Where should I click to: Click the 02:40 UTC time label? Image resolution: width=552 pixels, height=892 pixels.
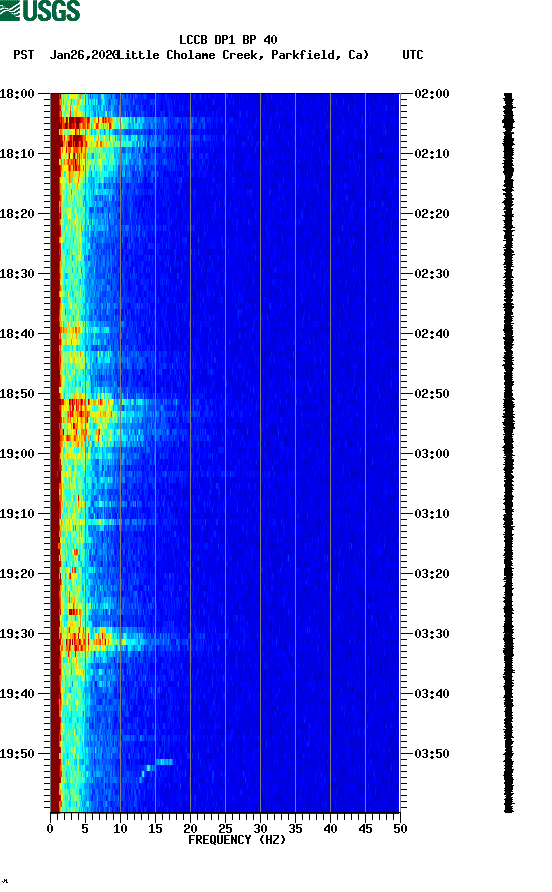[432, 334]
